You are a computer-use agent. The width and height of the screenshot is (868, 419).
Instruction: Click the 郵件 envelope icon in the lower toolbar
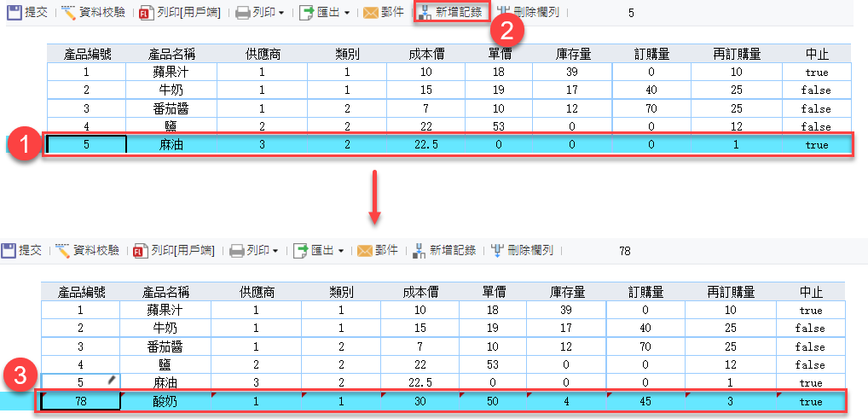pyautogui.click(x=365, y=252)
